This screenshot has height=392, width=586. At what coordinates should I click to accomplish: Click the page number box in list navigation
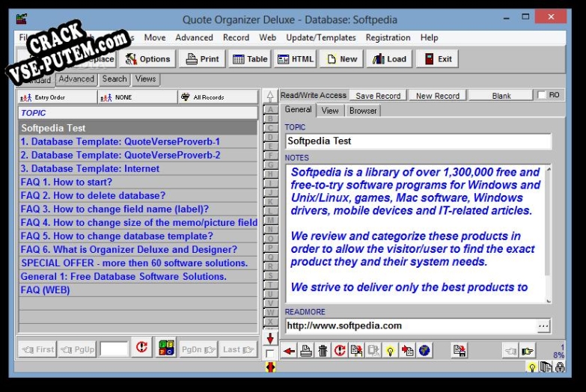pos(114,349)
